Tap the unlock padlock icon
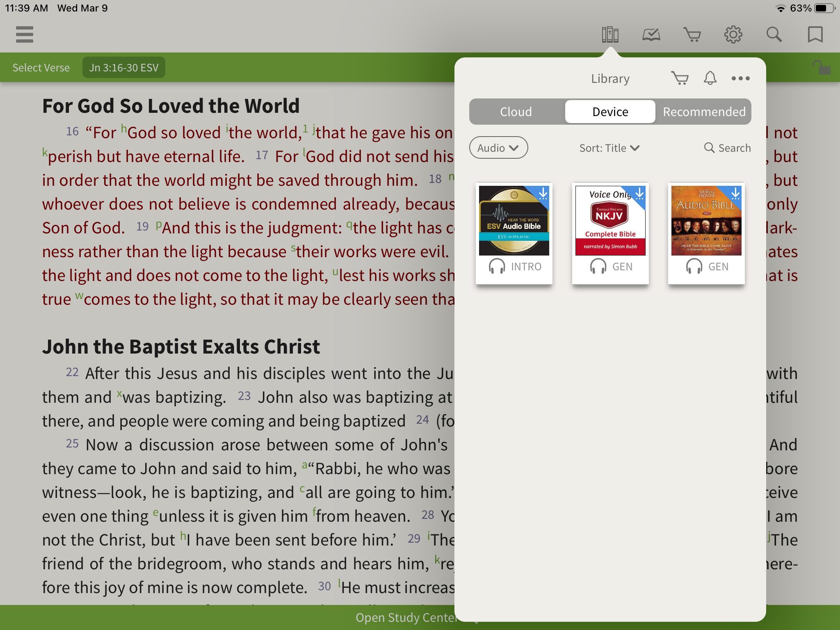Screen dimensions: 840x630 [x=821, y=67]
